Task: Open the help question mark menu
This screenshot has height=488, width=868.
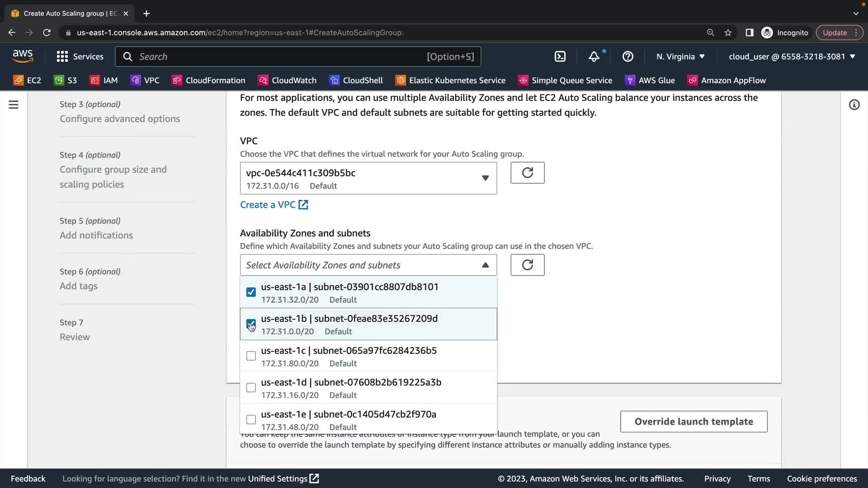Action: tap(627, 56)
